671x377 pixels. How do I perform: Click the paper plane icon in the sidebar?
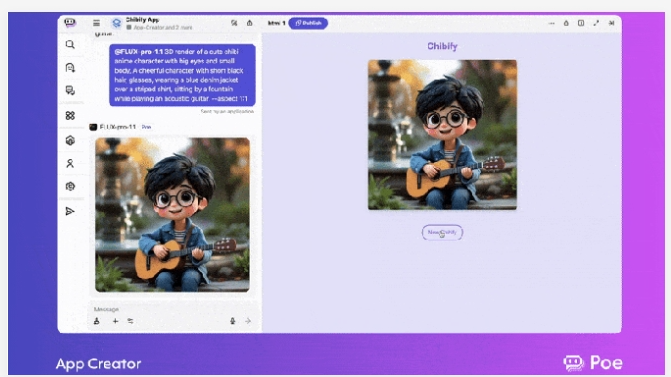coord(70,211)
